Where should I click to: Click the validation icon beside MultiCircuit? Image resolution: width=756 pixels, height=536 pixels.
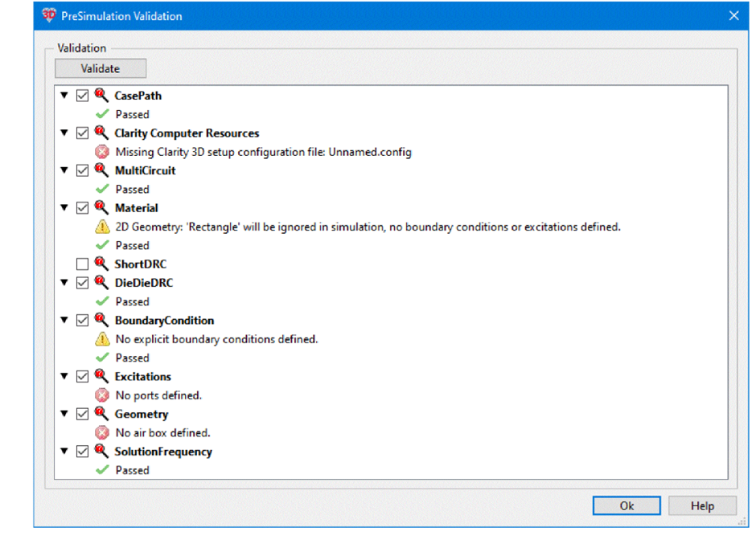[x=101, y=170]
